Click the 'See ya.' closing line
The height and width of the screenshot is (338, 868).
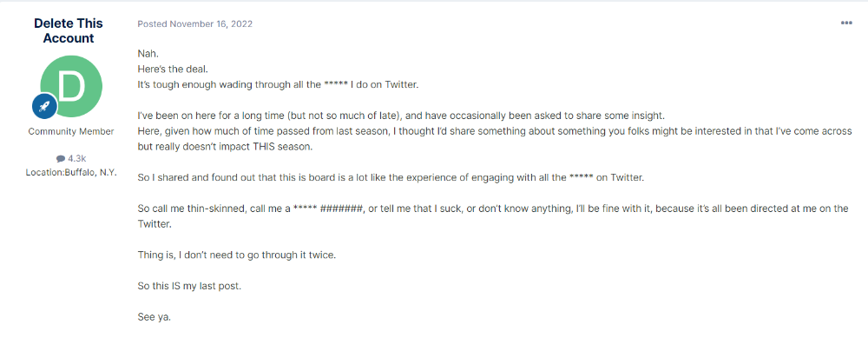[x=153, y=318]
